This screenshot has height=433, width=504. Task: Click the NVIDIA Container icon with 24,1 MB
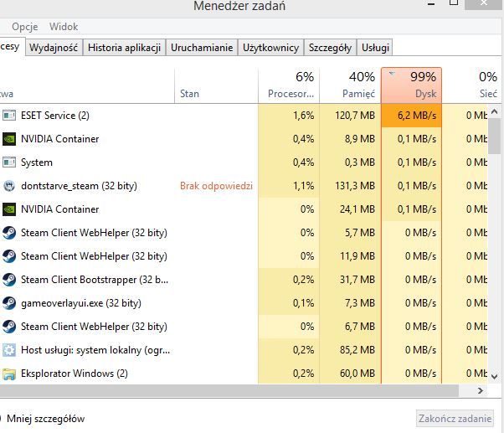pos(9,209)
